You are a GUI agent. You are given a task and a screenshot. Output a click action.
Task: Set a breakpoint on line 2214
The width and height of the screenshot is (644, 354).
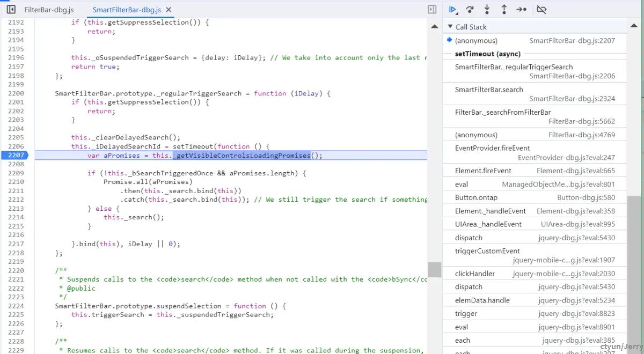point(16,217)
